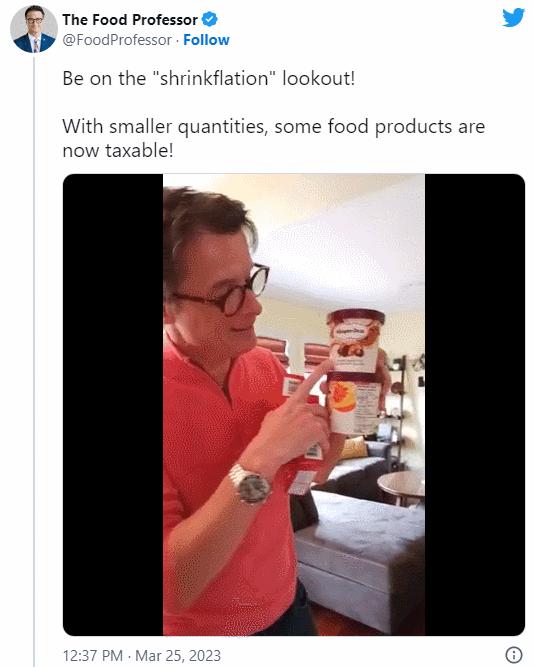The width and height of the screenshot is (534, 667).
Task: Click the Mar 25, 2023 date
Action: [x=178, y=655]
